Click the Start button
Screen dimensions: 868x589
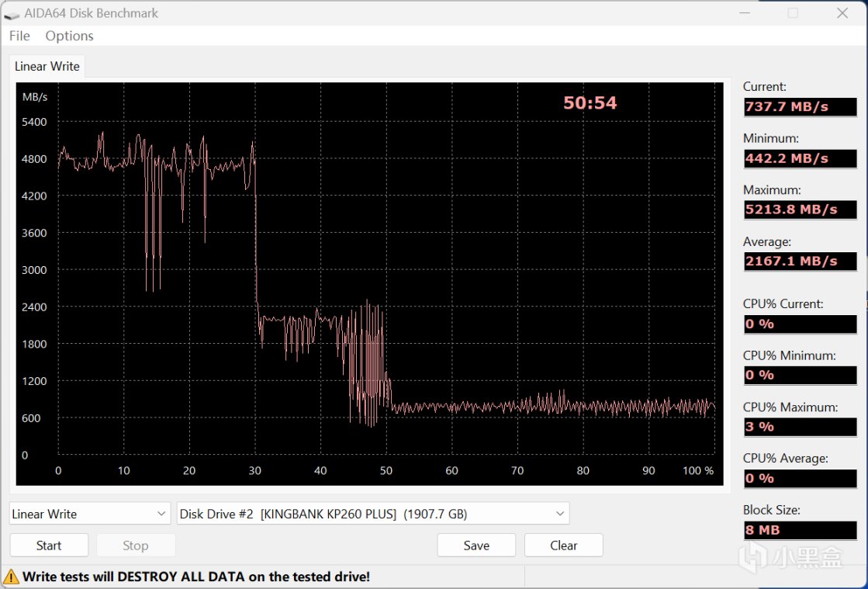click(49, 546)
